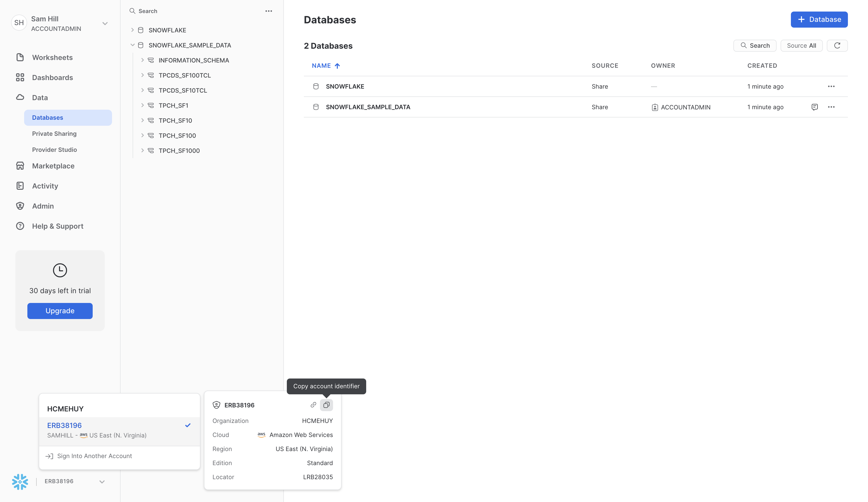The image size is (868, 502).
Task: Click the Data cloud icon
Action: pos(20,97)
